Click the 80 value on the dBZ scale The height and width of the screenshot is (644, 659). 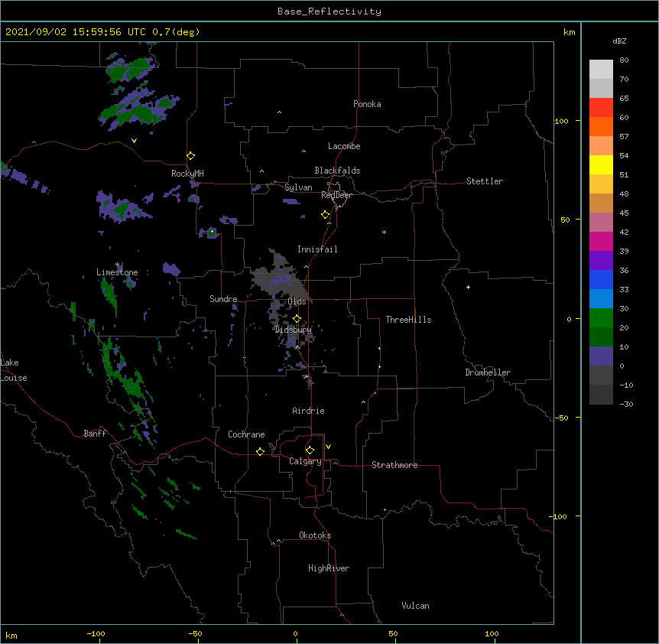624,60
